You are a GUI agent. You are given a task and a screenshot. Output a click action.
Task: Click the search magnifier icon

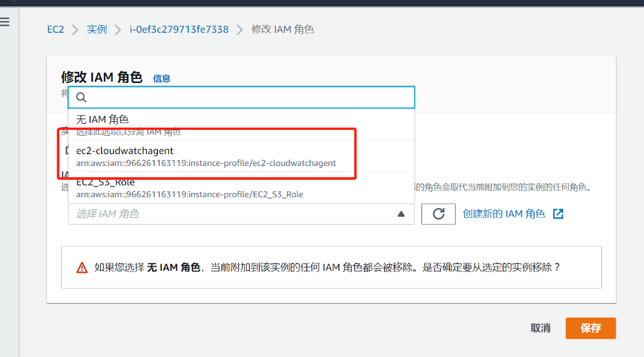tap(81, 97)
